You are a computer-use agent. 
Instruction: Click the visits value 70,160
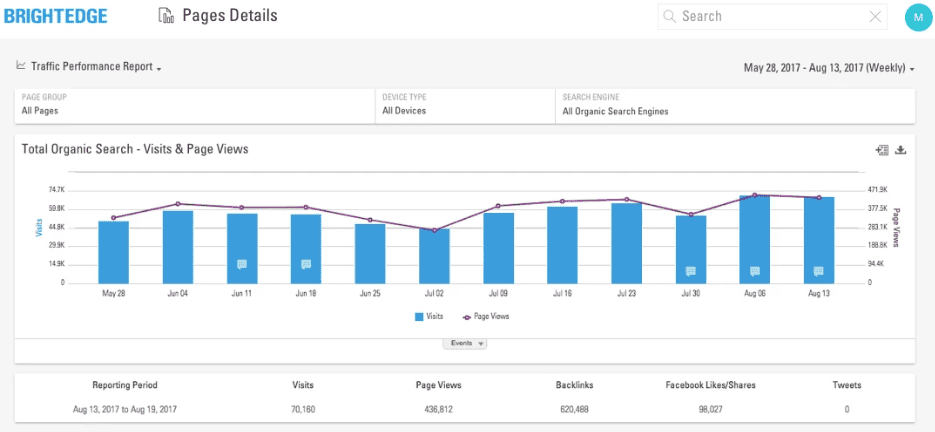(303, 409)
